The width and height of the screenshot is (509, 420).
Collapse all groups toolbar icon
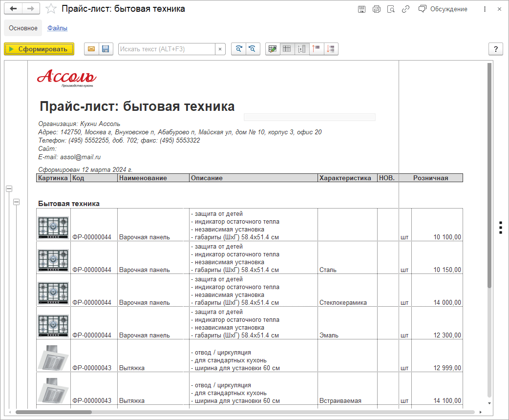pyautogui.click(x=317, y=49)
